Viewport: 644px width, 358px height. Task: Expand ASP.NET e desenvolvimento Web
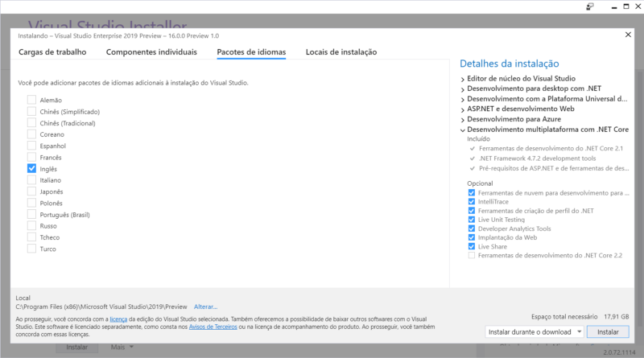coord(462,109)
